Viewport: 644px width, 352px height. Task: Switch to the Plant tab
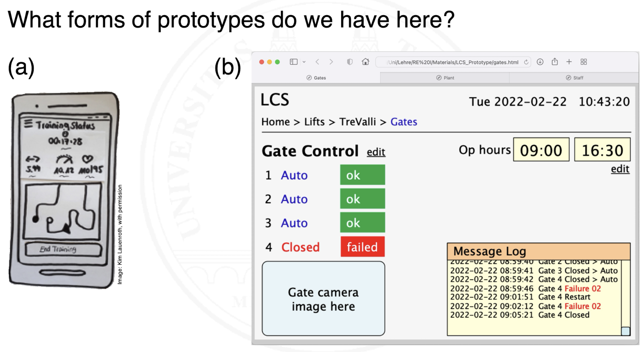[445, 78]
